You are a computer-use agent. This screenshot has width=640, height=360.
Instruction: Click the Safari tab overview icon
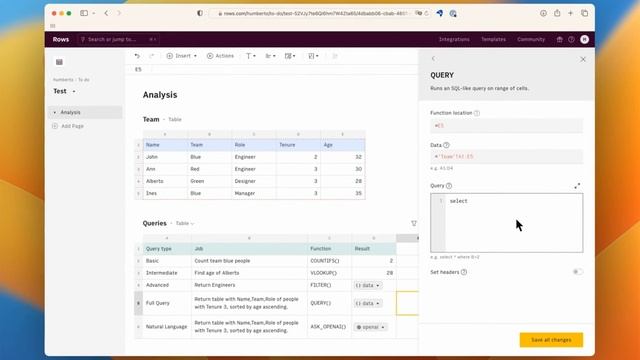[x=584, y=13]
